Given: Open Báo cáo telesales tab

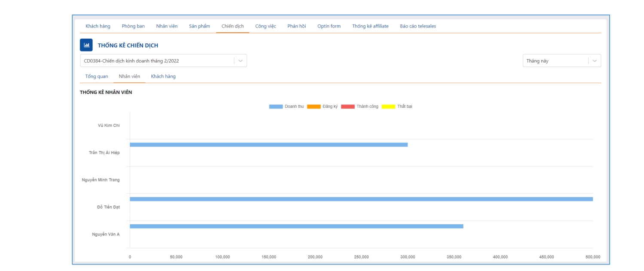Looking at the screenshot, I should pos(418,26).
